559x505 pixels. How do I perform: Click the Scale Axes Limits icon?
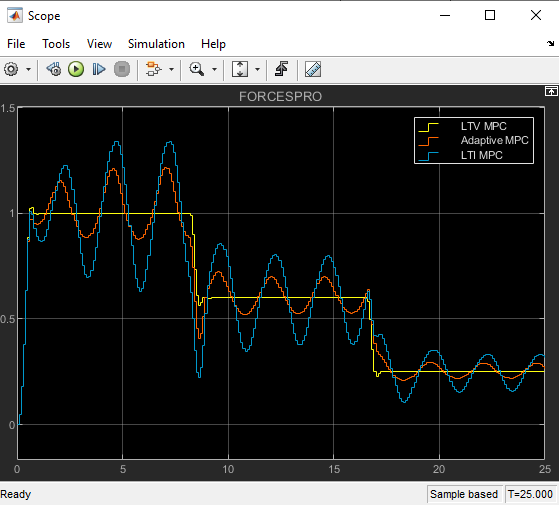(x=240, y=69)
